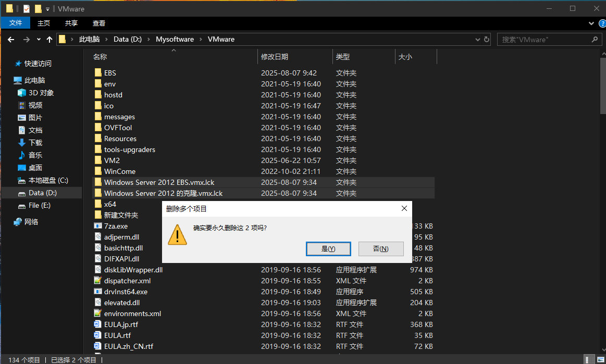This screenshot has height=364, width=606.
Task: Click the search magnifier icon
Action: (x=595, y=40)
